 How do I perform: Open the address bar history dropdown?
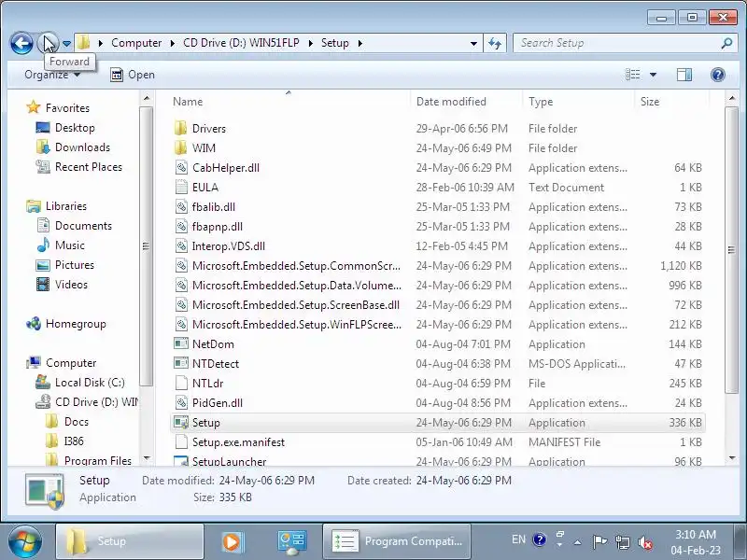pos(473,43)
